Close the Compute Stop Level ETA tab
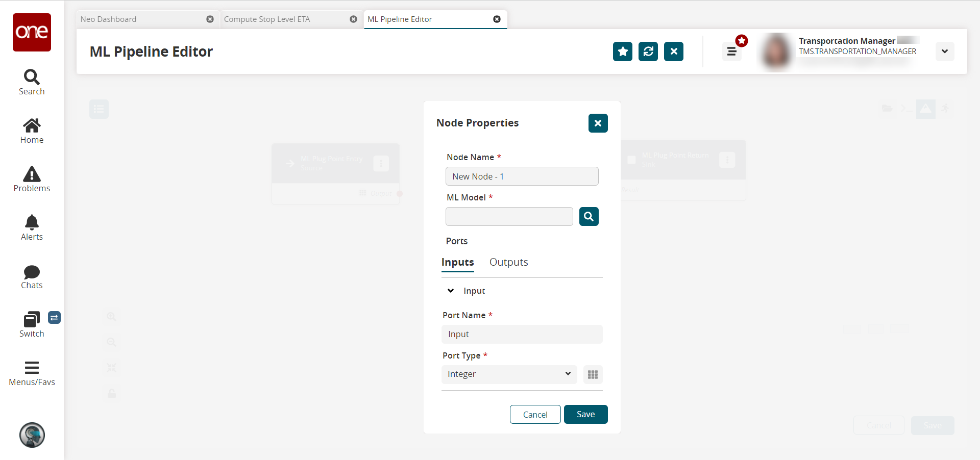Image resolution: width=980 pixels, height=460 pixels. click(353, 19)
